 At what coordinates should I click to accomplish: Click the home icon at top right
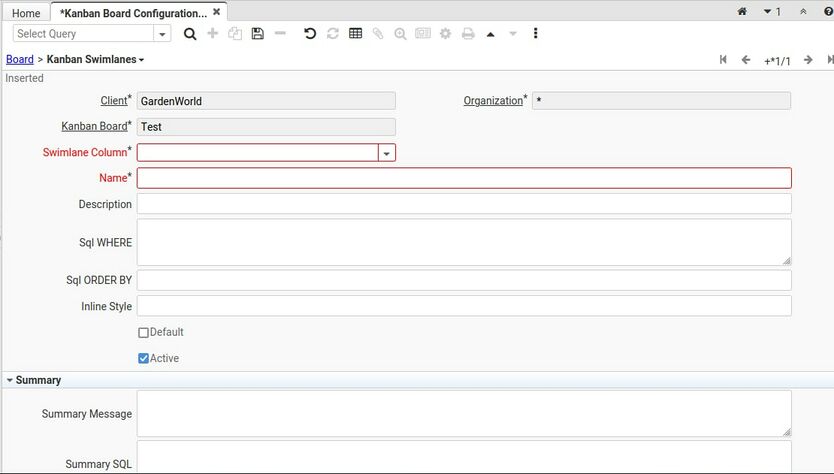(x=742, y=12)
